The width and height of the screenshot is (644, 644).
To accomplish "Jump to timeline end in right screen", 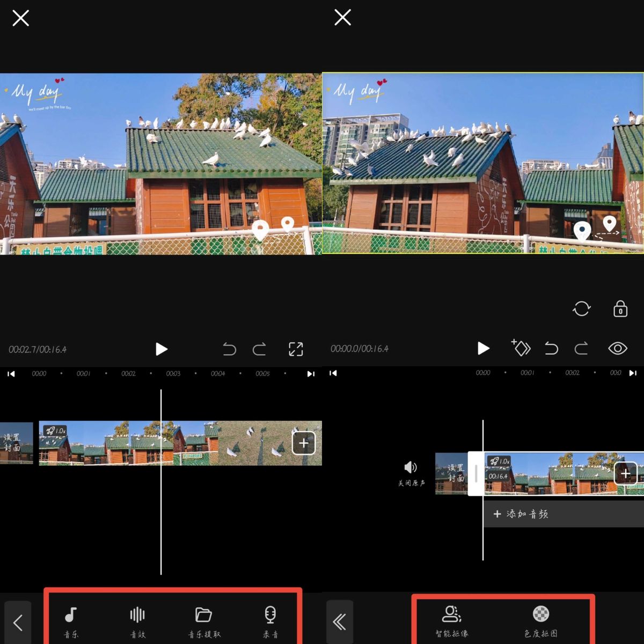I will (633, 373).
